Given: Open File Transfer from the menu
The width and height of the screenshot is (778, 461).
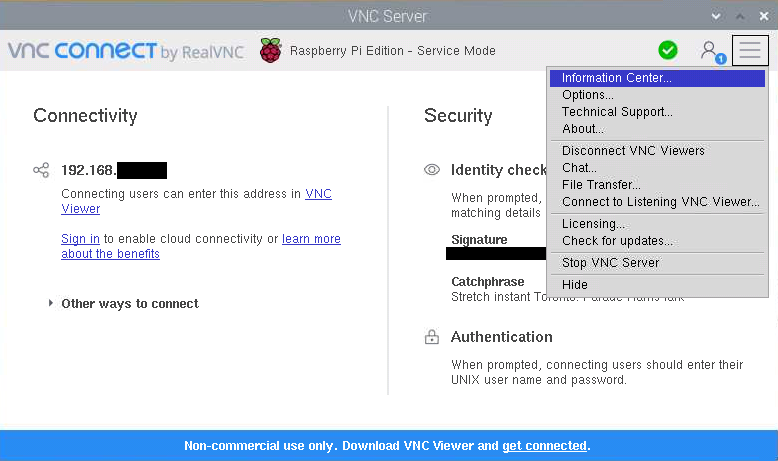Looking at the screenshot, I should 601,185.
